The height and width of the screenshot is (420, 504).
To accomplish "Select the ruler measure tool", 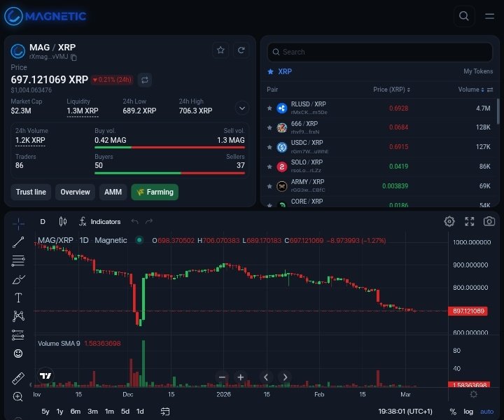I will (x=18, y=378).
